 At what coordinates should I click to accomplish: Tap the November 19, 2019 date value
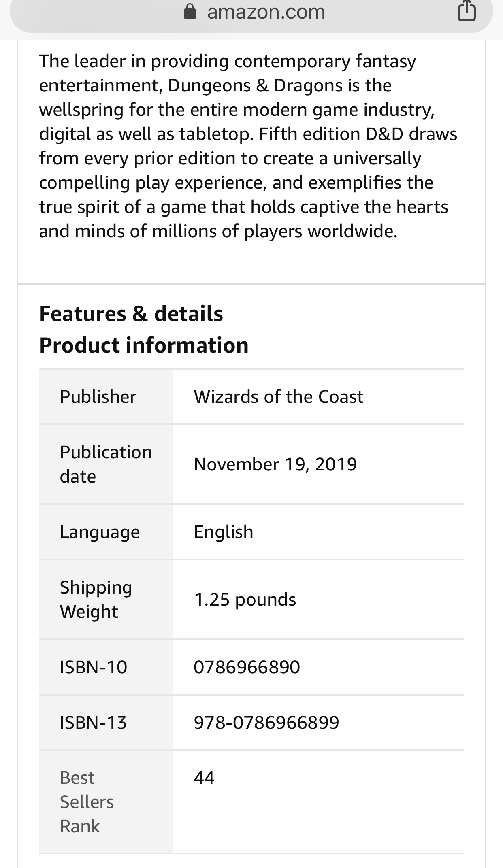275,464
